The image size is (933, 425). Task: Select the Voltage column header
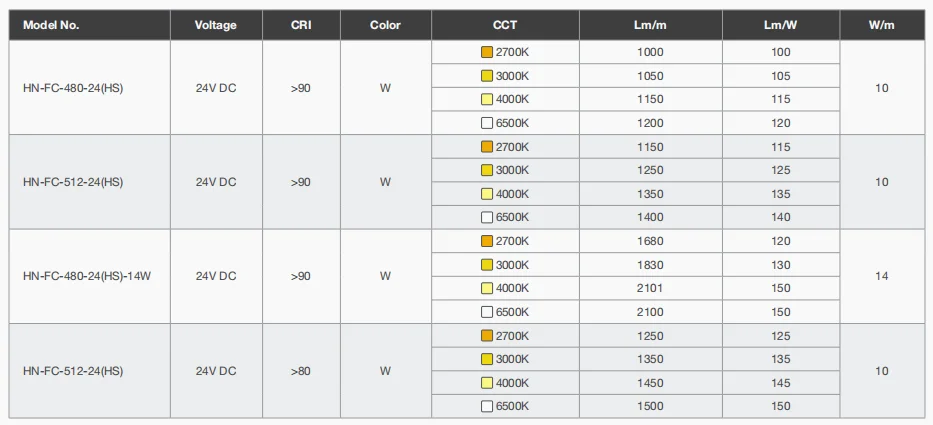coord(216,25)
